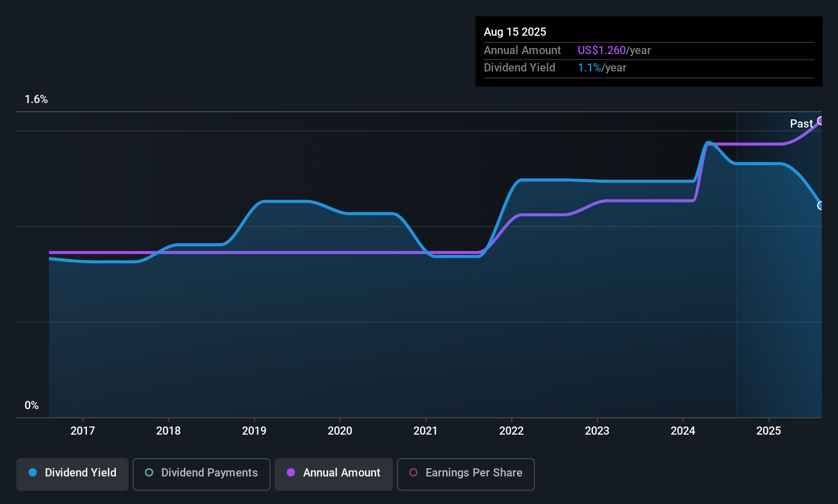Toggle the Annual Amount legend button
Viewport: 838px width, 504px height.
pyautogui.click(x=334, y=474)
